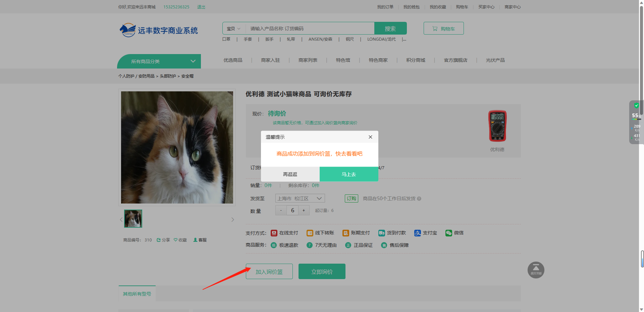Click the 马上去 button in dialog

pos(349,174)
